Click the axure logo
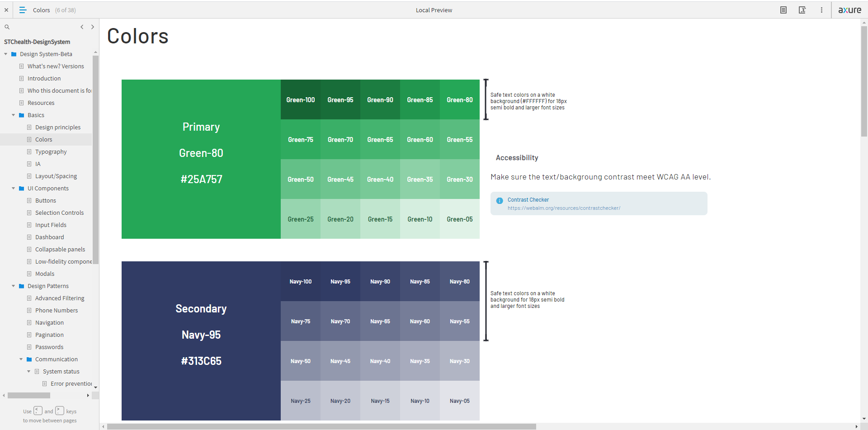The height and width of the screenshot is (430, 868). (849, 10)
